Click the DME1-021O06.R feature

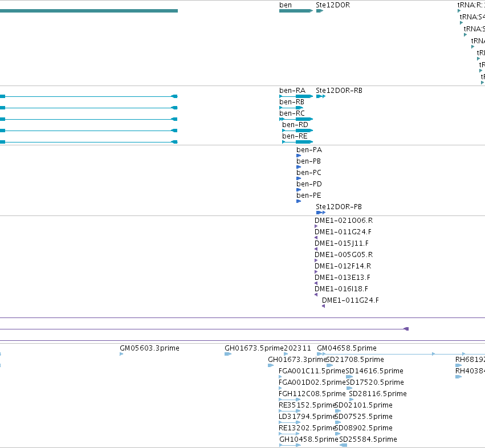point(316,226)
